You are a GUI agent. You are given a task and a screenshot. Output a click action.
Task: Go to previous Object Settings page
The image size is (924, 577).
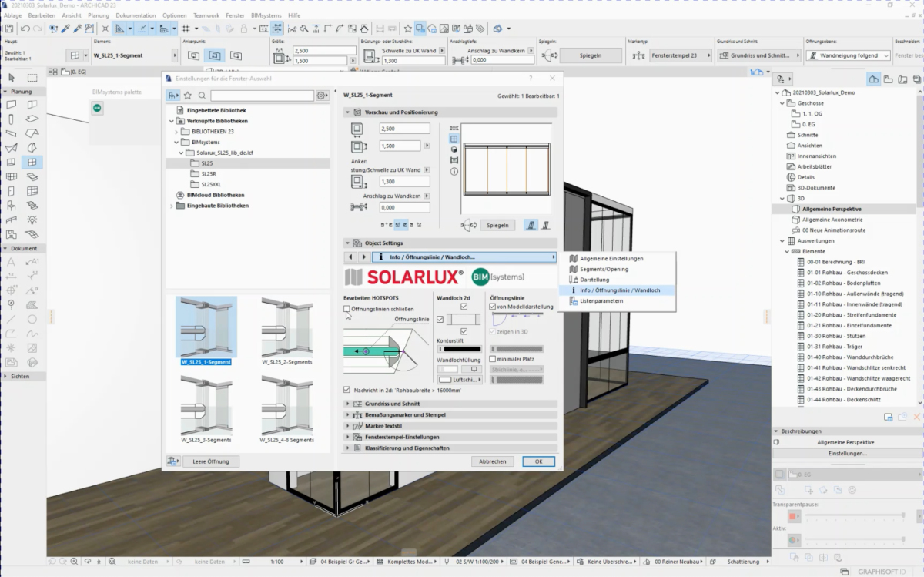click(x=350, y=257)
